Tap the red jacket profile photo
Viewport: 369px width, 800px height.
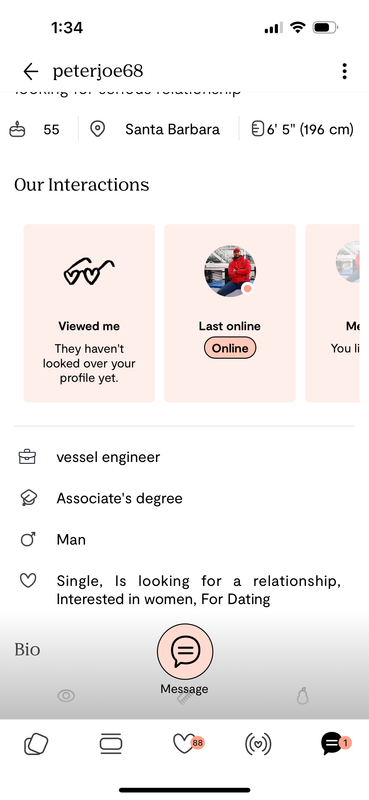[230, 271]
